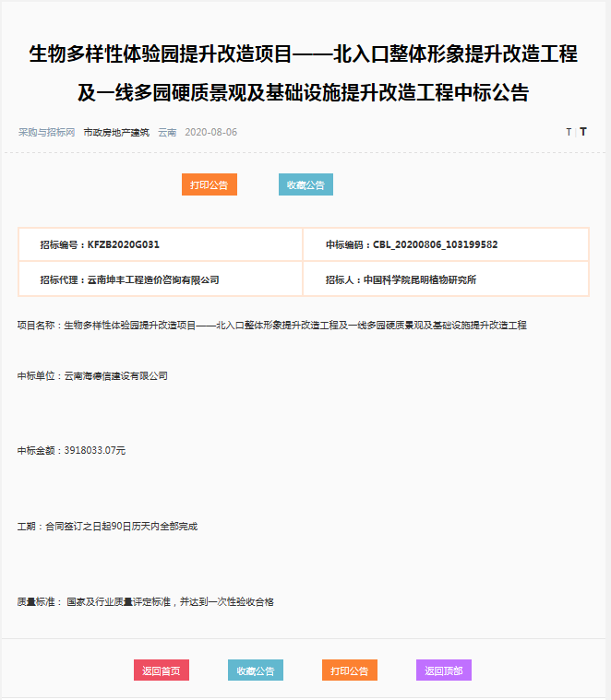Click 中标金额 3918033.07元 line

[71, 450]
